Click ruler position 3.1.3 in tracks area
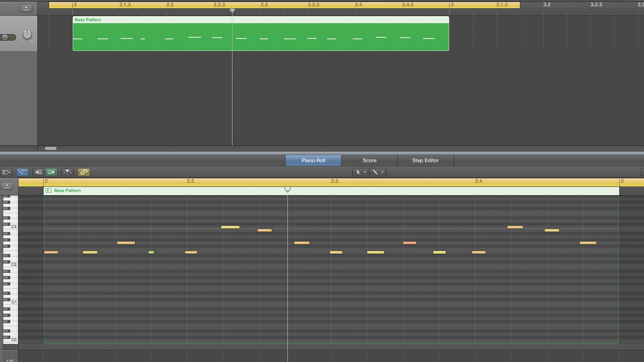Viewport: 644px width, 362px height. coord(502,5)
